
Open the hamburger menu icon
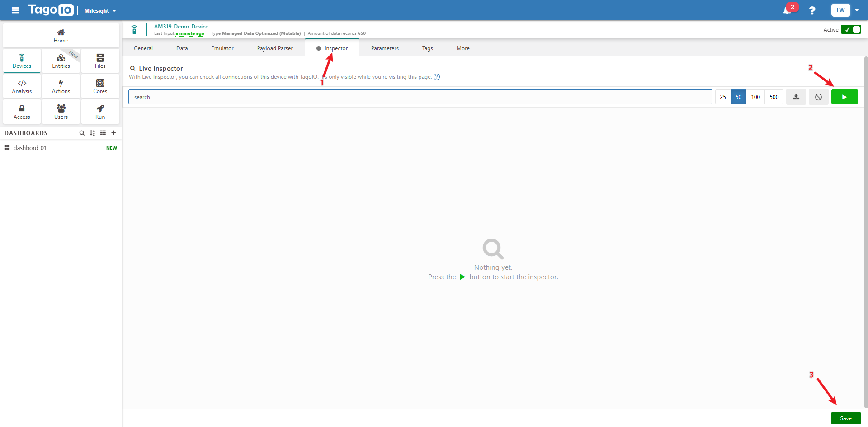coord(15,10)
